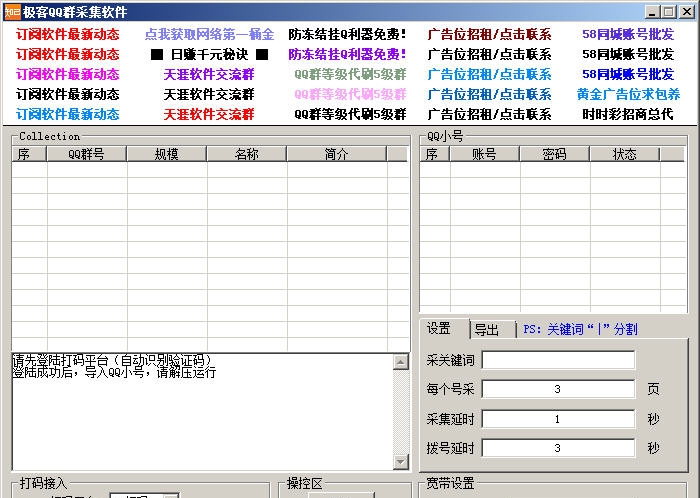Open the 时时彩招商总代 ad link
Screen dimensions: 700x498
(x=628, y=115)
